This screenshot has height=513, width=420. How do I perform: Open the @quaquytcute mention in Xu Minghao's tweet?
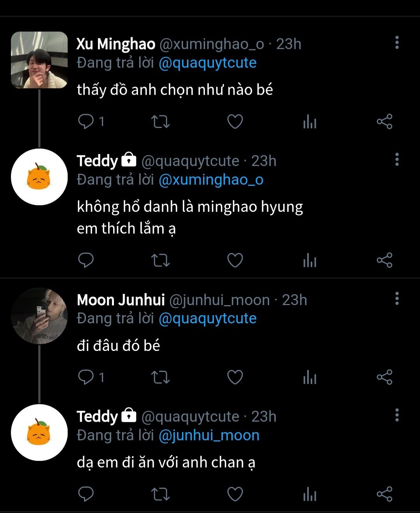[208, 63]
